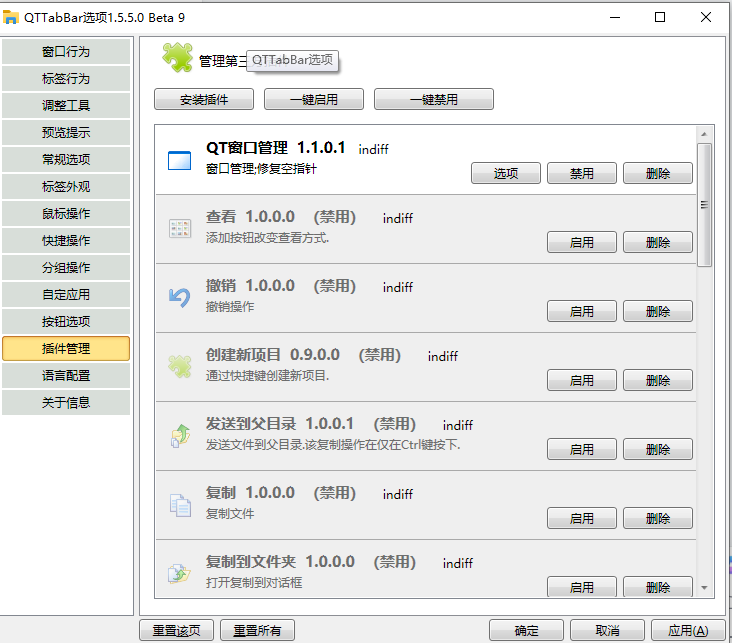Click the 查看 plugin grid icon
This screenshot has height=643, width=732.
(x=180, y=229)
